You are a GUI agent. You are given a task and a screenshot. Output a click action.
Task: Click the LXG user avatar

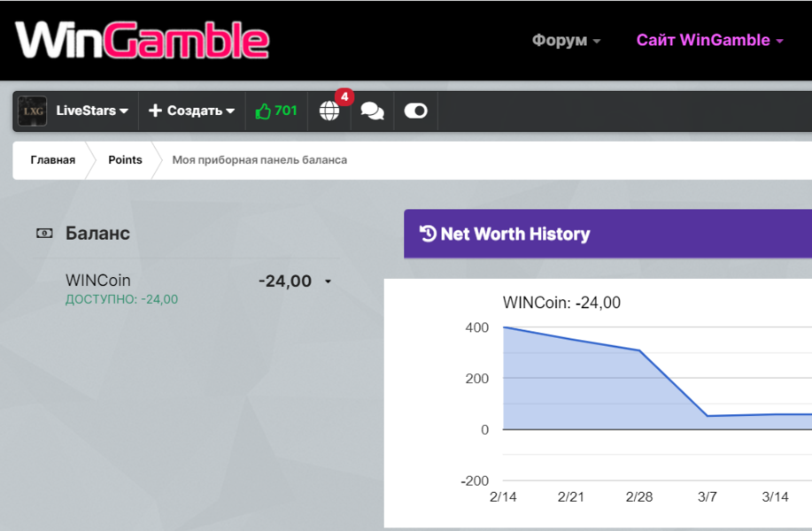33,111
